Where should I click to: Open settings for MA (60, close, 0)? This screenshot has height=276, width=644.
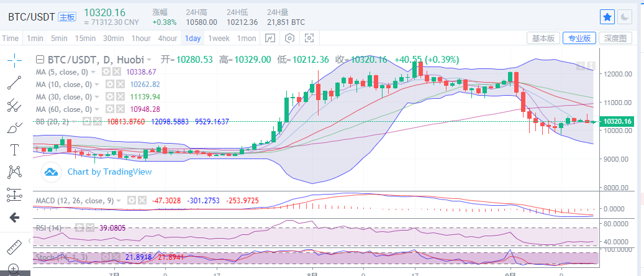click(110, 109)
